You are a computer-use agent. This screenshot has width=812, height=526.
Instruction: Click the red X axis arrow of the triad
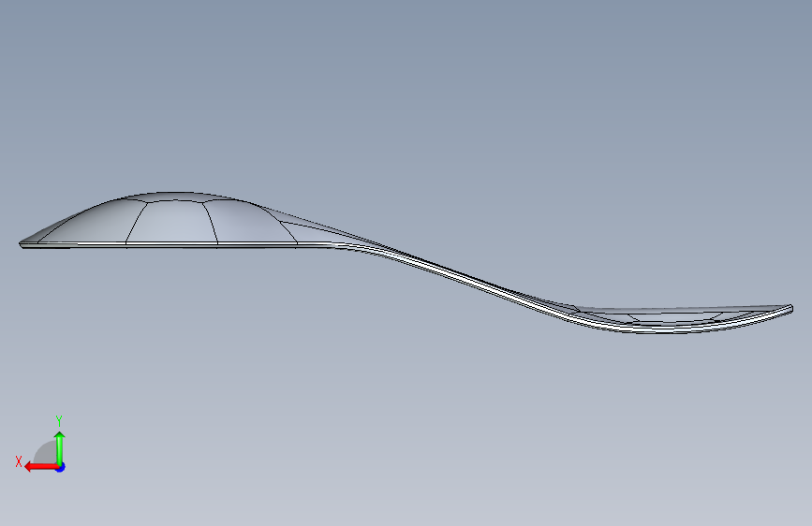coord(40,467)
